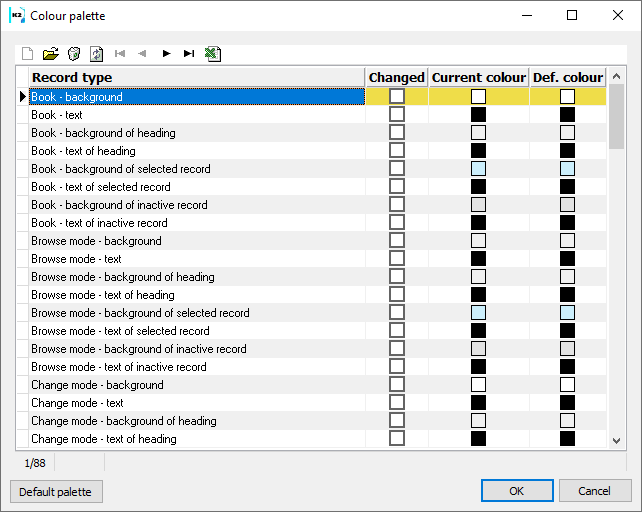Jump to last record arrow
This screenshot has width=642, height=512.
189,54
